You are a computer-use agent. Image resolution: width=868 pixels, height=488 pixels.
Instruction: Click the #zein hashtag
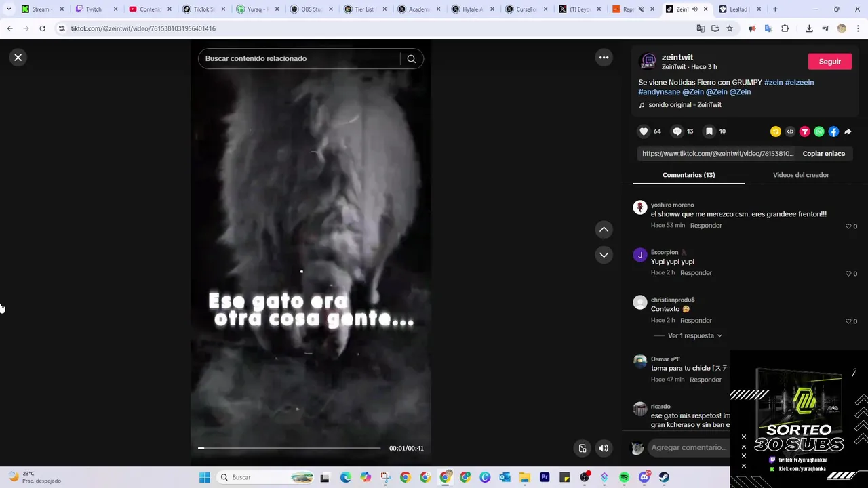click(773, 83)
